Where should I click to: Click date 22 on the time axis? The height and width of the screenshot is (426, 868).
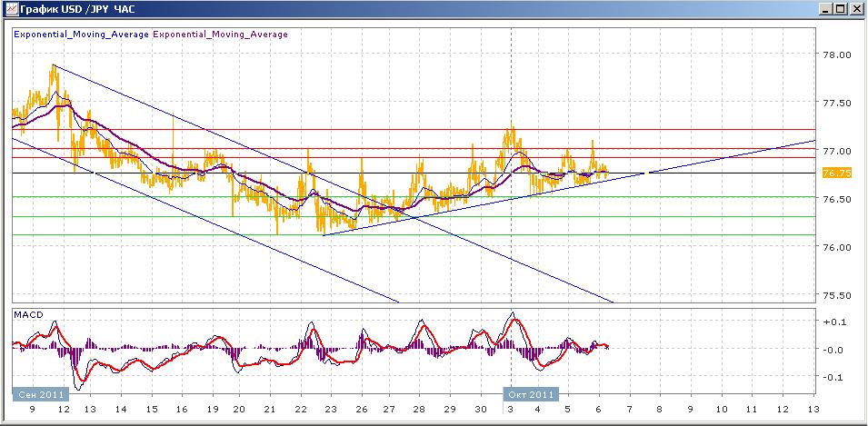pos(300,410)
